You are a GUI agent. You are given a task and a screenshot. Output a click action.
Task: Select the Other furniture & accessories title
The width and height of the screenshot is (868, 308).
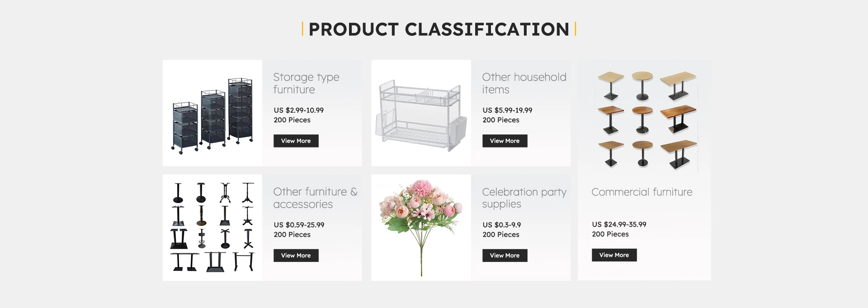tap(315, 198)
